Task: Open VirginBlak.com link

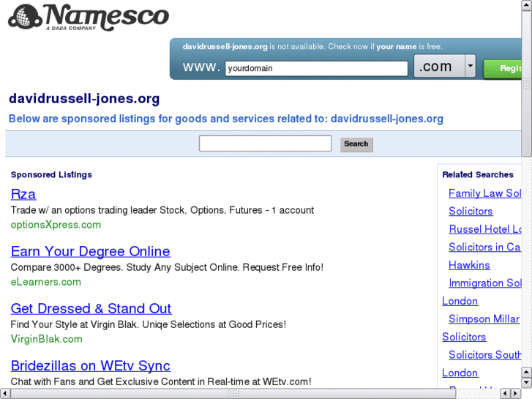Action: pyautogui.click(x=47, y=339)
